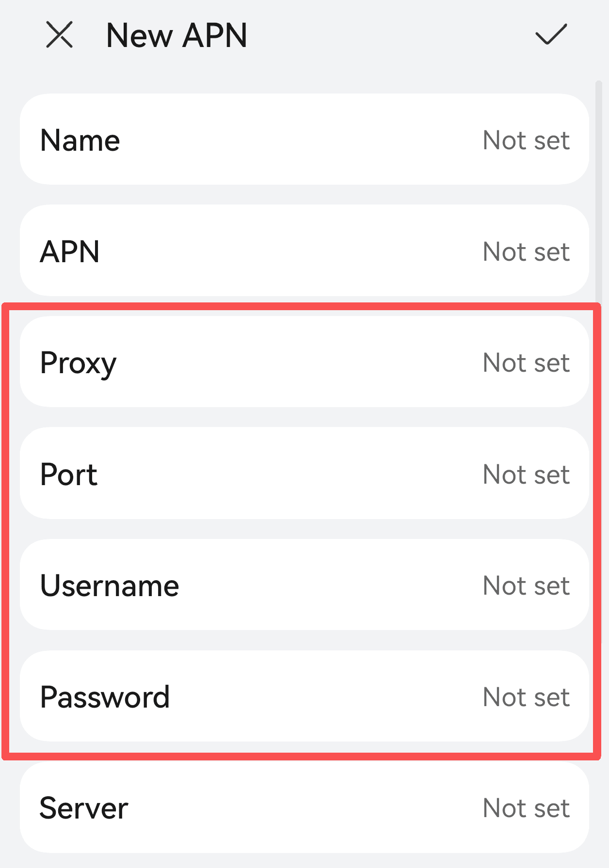Open the Proxy setting label
This screenshot has height=868, width=609.
(x=78, y=363)
